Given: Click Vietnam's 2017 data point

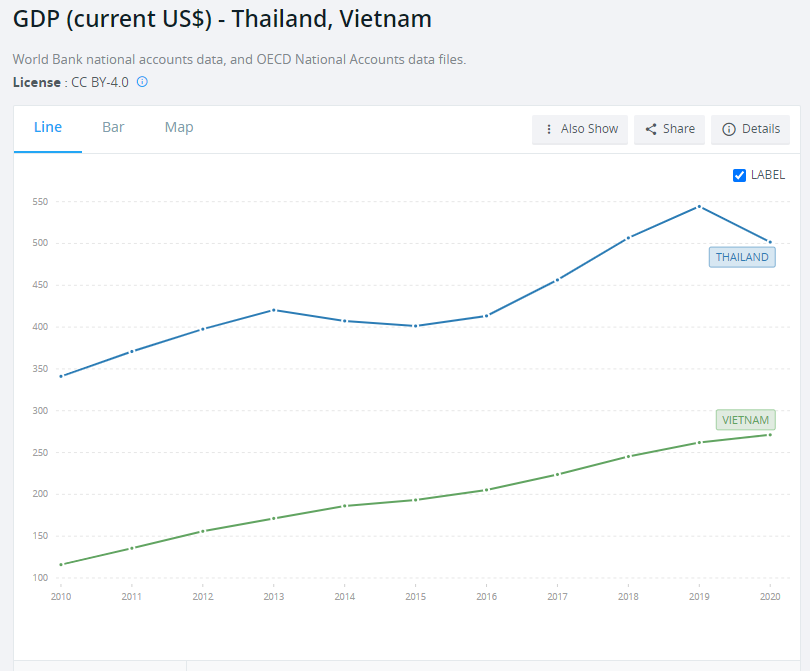Looking at the screenshot, I should pyautogui.click(x=557, y=474).
